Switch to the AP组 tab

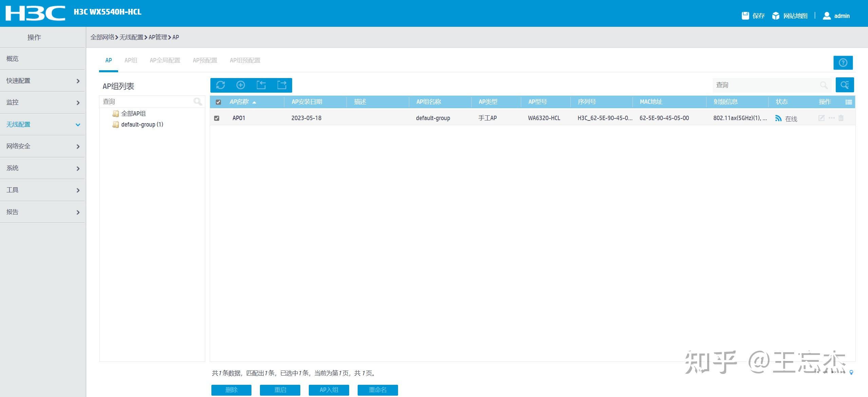(131, 60)
